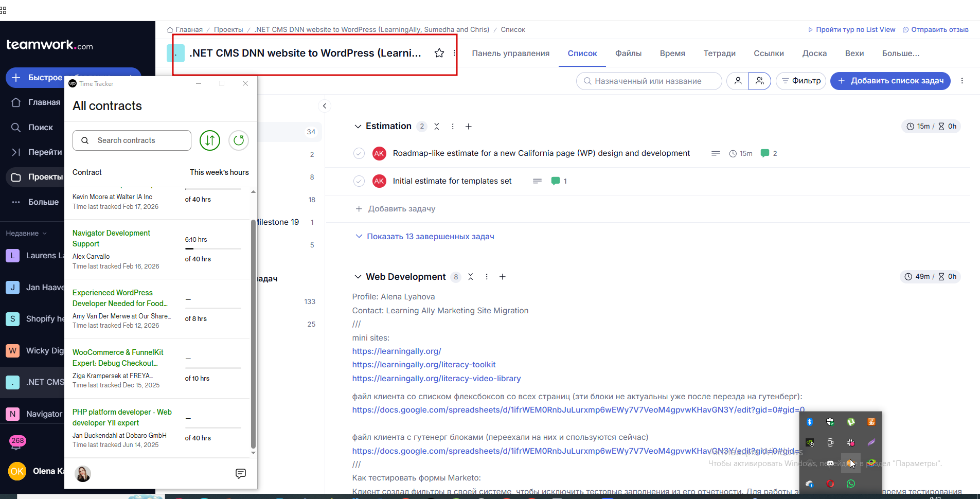Open Java update tray icon
The width and height of the screenshot is (980, 499).
click(871, 422)
